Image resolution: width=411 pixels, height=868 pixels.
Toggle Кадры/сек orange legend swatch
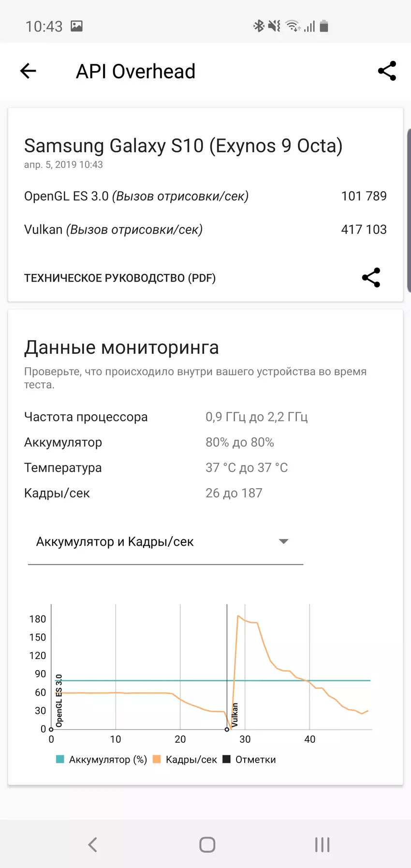coord(157,759)
